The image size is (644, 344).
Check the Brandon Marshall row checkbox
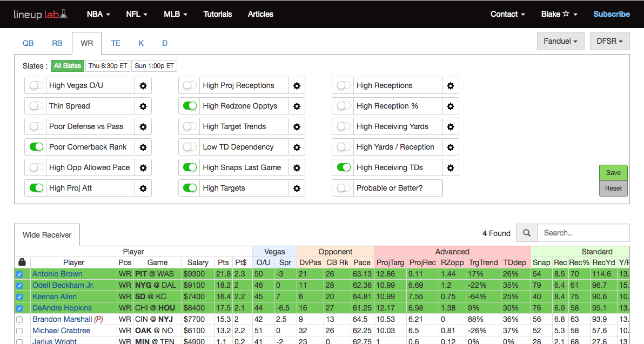pyautogui.click(x=19, y=319)
